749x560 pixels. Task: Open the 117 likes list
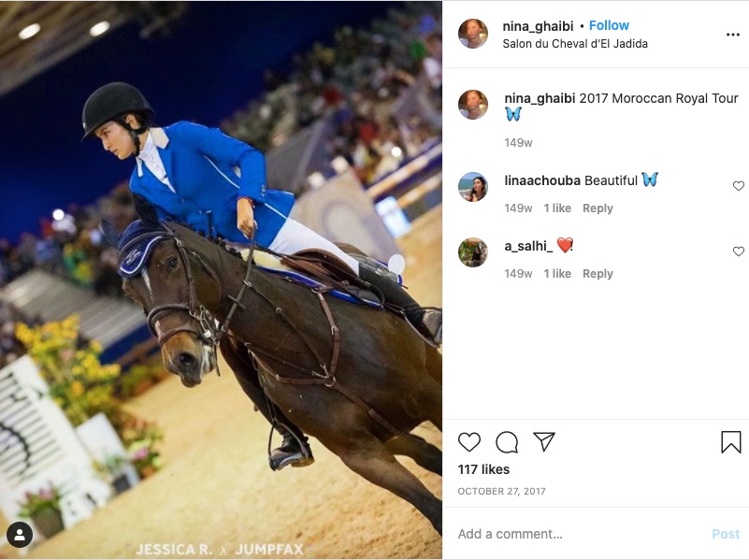pos(483,469)
